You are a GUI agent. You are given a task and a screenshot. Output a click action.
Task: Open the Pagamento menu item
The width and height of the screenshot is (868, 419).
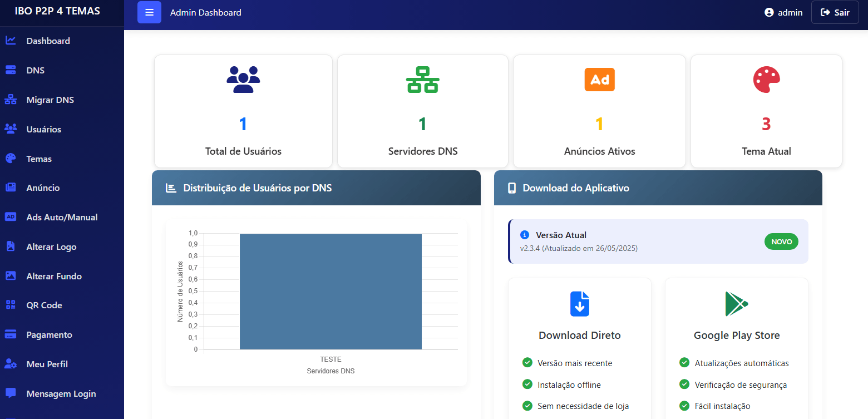click(x=49, y=335)
